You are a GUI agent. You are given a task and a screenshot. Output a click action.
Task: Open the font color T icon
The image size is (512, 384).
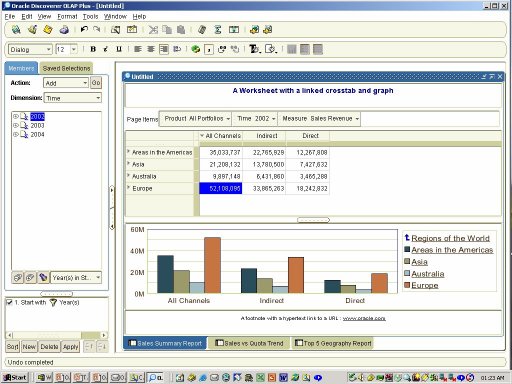pyautogui.click(x=255, y=49)
